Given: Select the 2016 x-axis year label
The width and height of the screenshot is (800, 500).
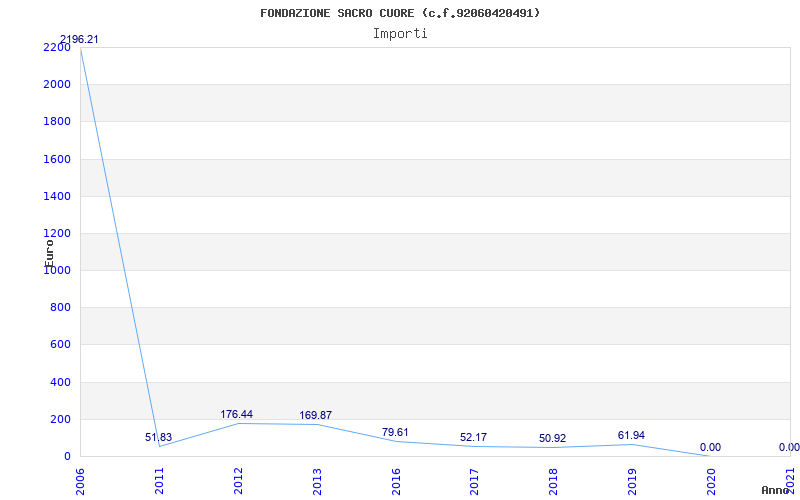Looking at the screenshot, I should pos(396,479).
